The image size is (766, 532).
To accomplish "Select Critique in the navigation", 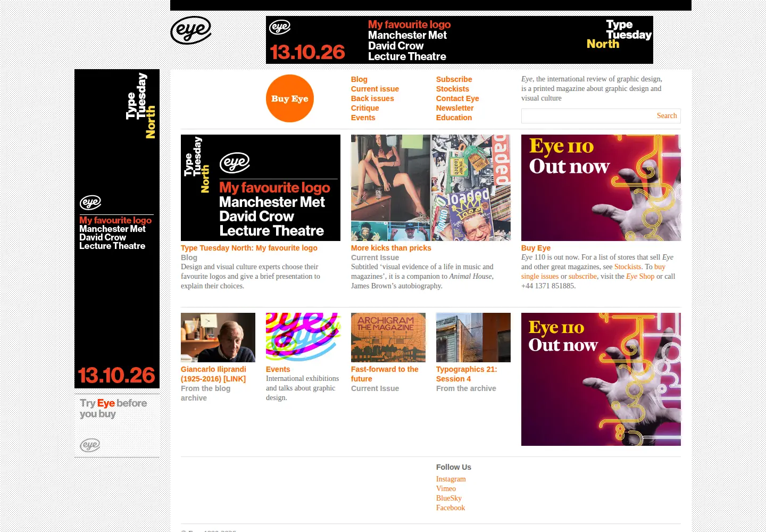I will click(365, 108).
